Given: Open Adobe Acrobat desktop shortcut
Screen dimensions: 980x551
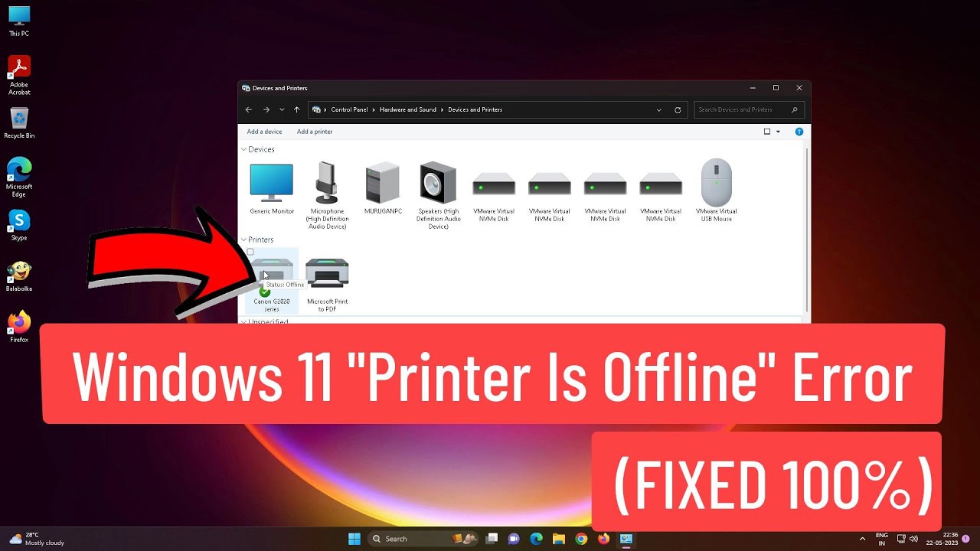Looking at the screenshot, I should point(19,75).
